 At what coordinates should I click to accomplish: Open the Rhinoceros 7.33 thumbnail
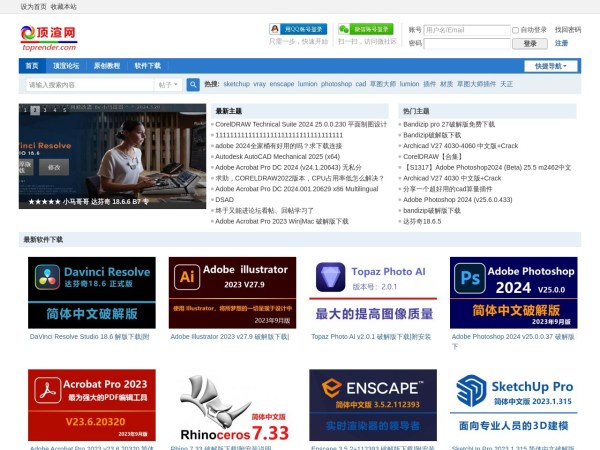pyautogui.click(x=232, y=405)
